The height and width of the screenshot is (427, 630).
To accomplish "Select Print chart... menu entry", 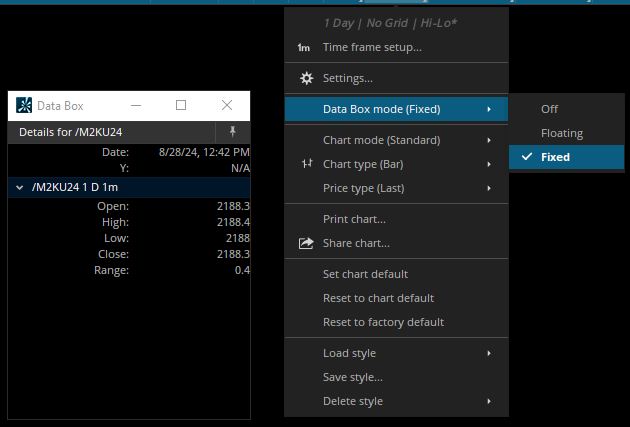I will [x=354, y=219].
